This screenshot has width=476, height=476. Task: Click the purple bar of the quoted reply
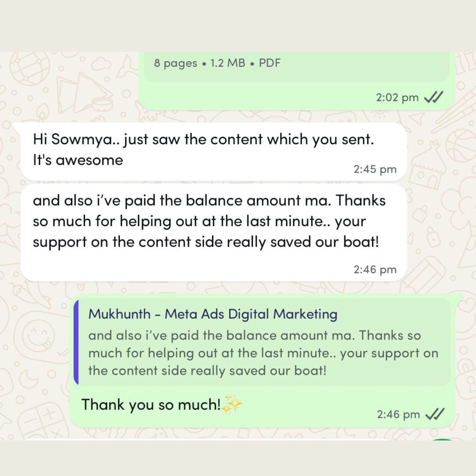tap(76, 342)
